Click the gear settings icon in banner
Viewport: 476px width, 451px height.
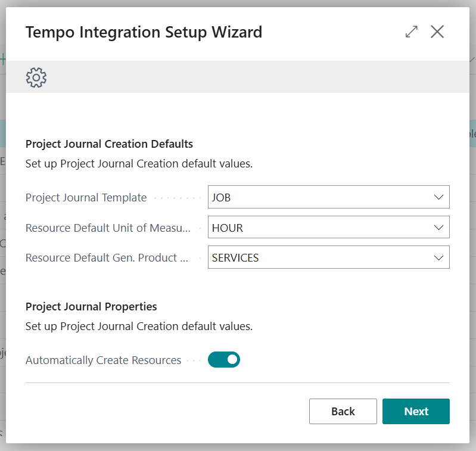pos(36,77)
